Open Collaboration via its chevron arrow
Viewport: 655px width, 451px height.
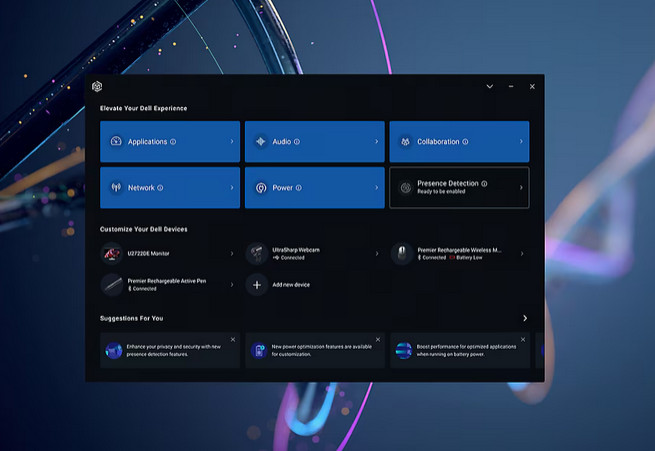coord(521,142)
